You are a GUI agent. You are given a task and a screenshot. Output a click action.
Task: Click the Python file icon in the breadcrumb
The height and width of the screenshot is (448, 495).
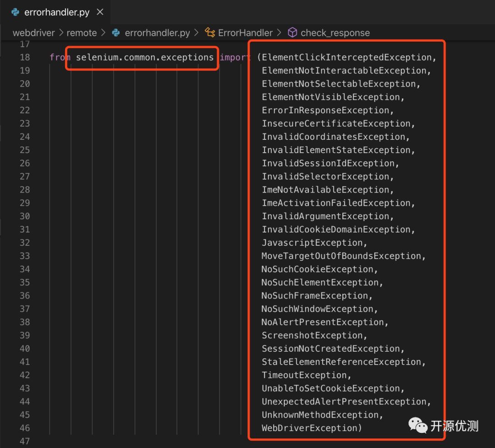[116, 33]
